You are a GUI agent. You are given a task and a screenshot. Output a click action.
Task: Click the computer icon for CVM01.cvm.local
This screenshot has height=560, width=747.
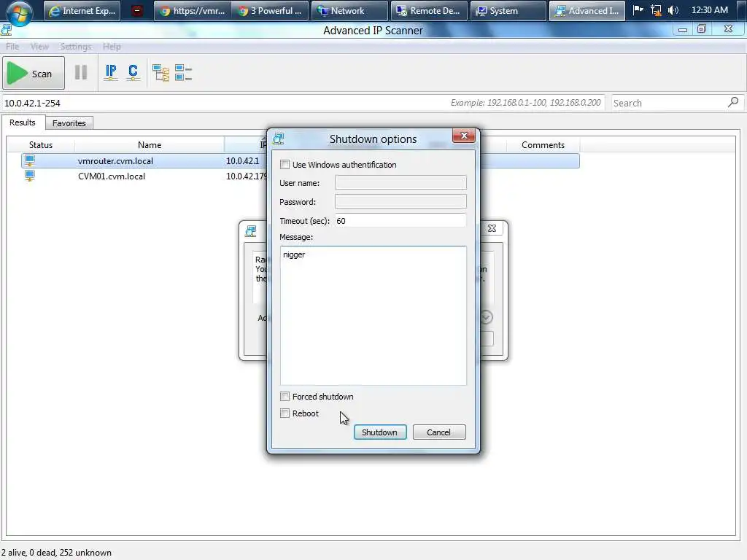30,176
